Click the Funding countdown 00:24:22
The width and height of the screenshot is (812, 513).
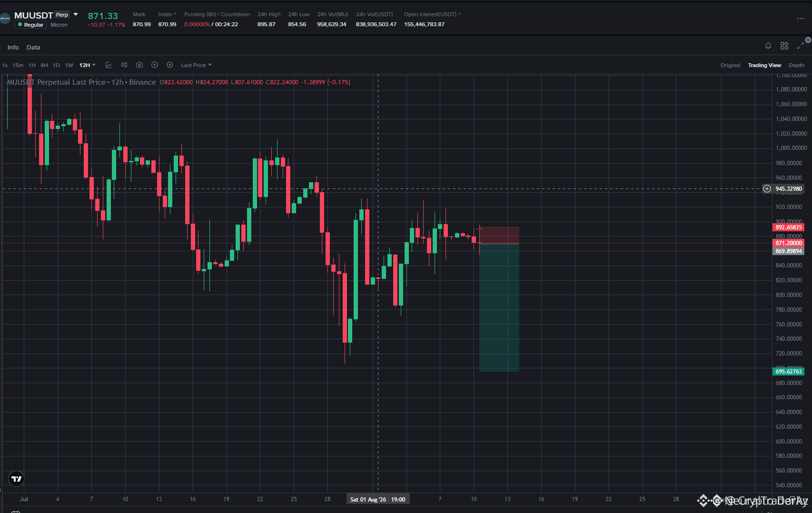(x=226, y=24)
